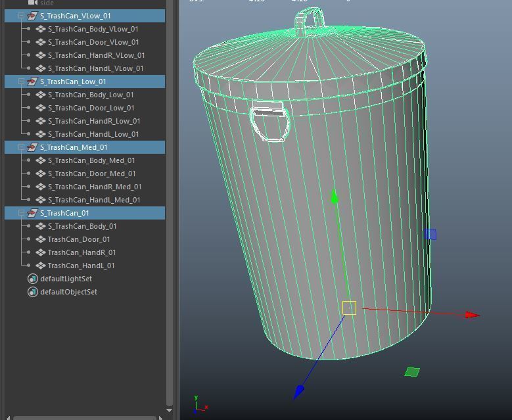Collapse the S_TrashCan_01 group
This screenshot has height=420, width=512.
tap(21, 213)
